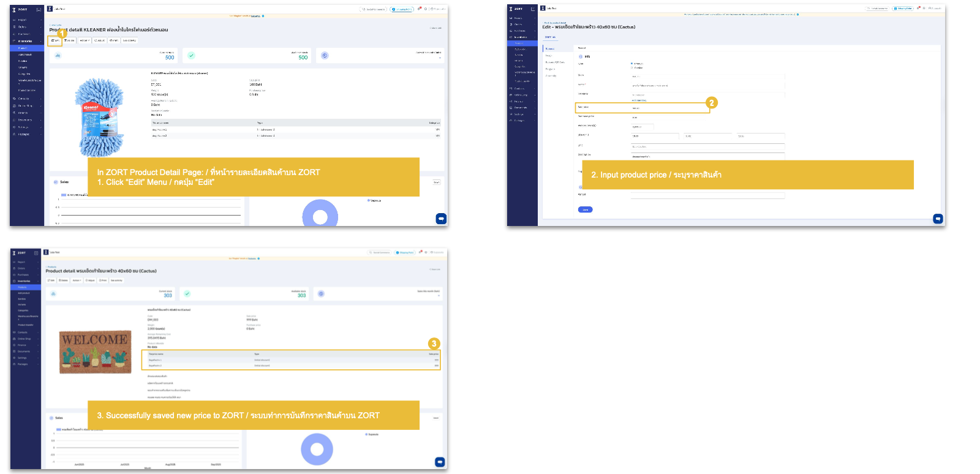Screen dimensions: 980x474
Task: Click the Adjust button on the Cactus product page
Action: pos(90,280)
